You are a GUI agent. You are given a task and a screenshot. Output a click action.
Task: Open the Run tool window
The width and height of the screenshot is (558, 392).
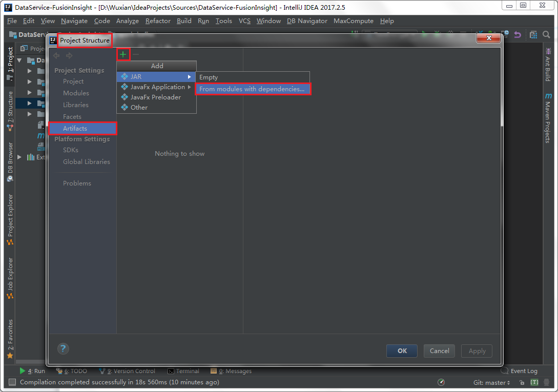[x=32, y=371]
